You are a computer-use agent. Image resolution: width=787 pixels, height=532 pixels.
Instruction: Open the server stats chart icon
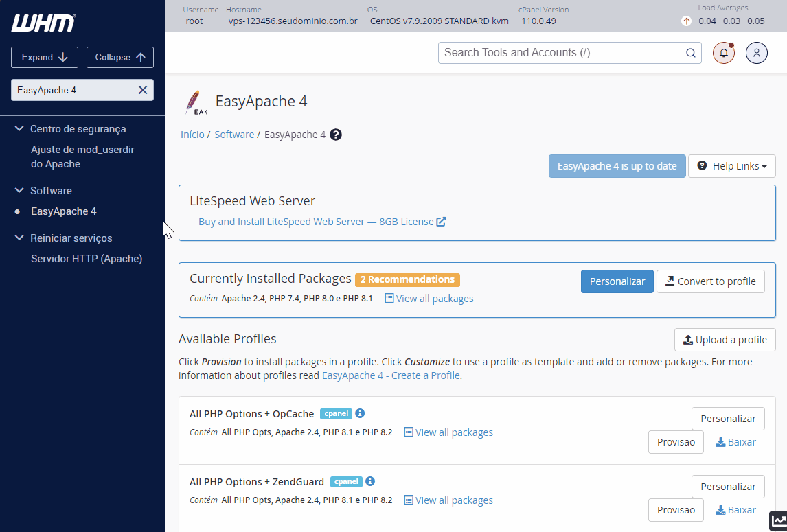coord(778,521)
